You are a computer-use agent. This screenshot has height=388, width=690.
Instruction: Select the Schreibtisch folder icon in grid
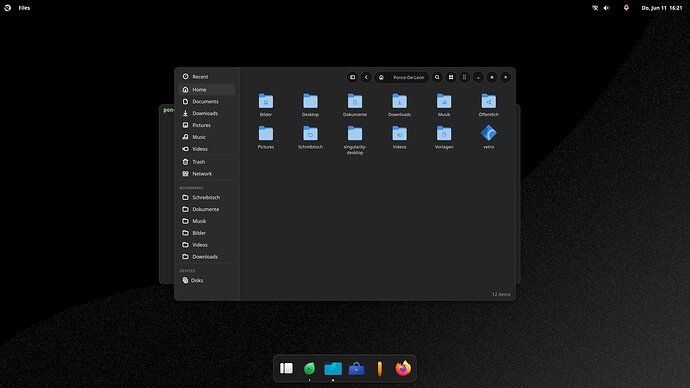(310, 133)
